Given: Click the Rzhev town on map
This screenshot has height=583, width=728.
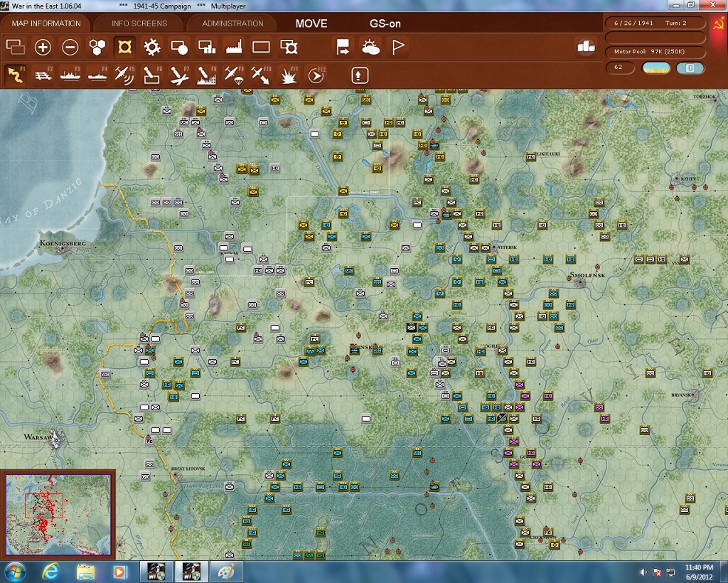Looking at the screenshot, I should point(678,178).
